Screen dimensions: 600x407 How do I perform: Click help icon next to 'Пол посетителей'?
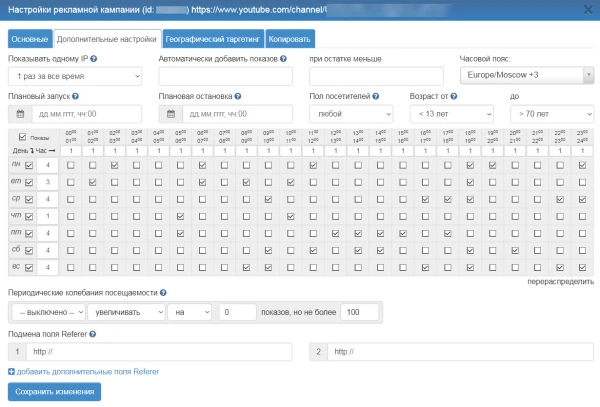(x=378, y=97)
